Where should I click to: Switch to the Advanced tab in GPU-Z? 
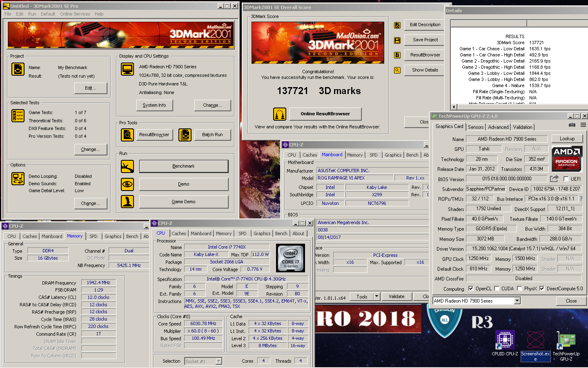(498, 127)
